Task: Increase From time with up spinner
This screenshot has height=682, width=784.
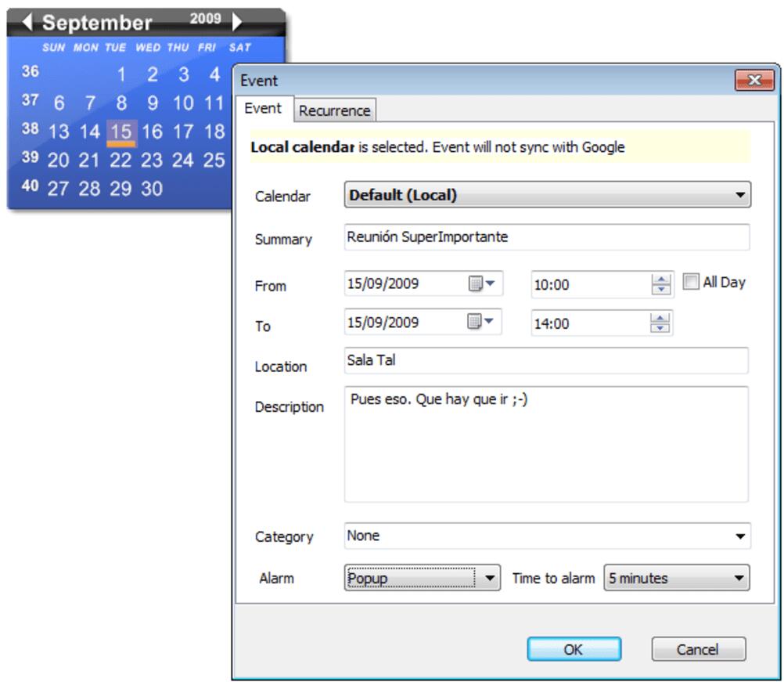Action: click(x=662, y=280)
